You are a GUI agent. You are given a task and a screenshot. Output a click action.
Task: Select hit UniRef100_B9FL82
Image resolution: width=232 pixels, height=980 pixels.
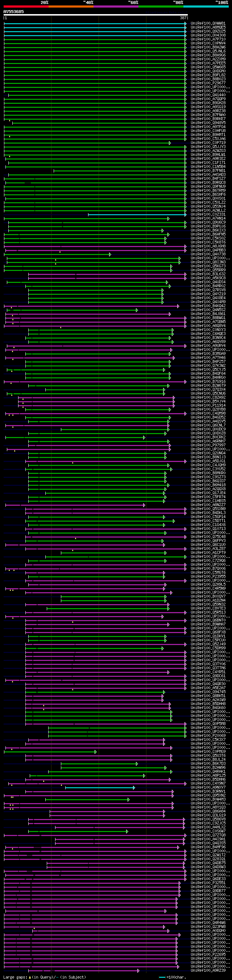point(208,75)
